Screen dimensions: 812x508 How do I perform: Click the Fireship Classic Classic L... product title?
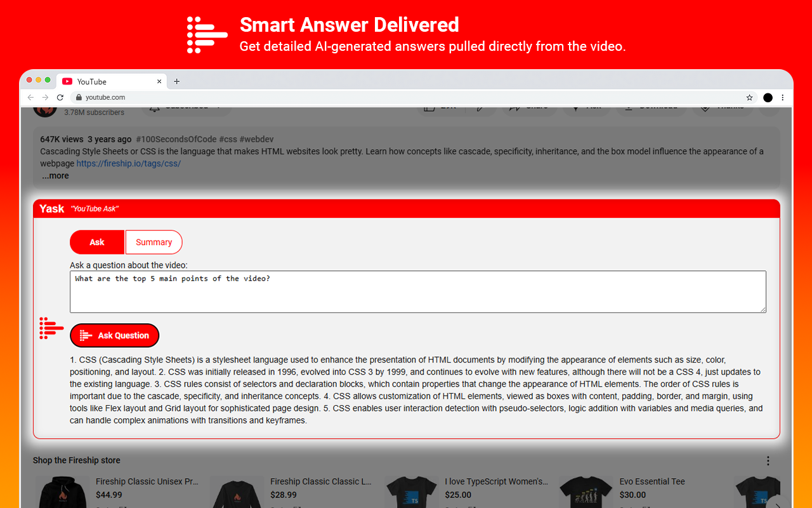click(x=321, y=482)
